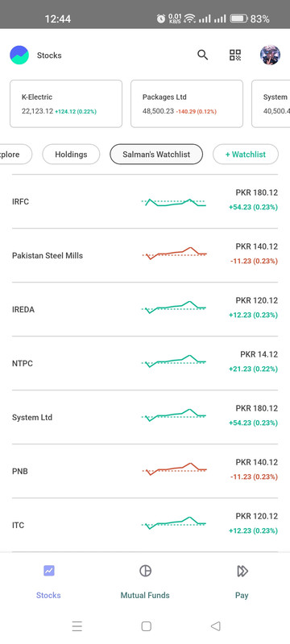Switch to the partially visible Explore tab
Screen dimensions: 290x644
point(16,155)
